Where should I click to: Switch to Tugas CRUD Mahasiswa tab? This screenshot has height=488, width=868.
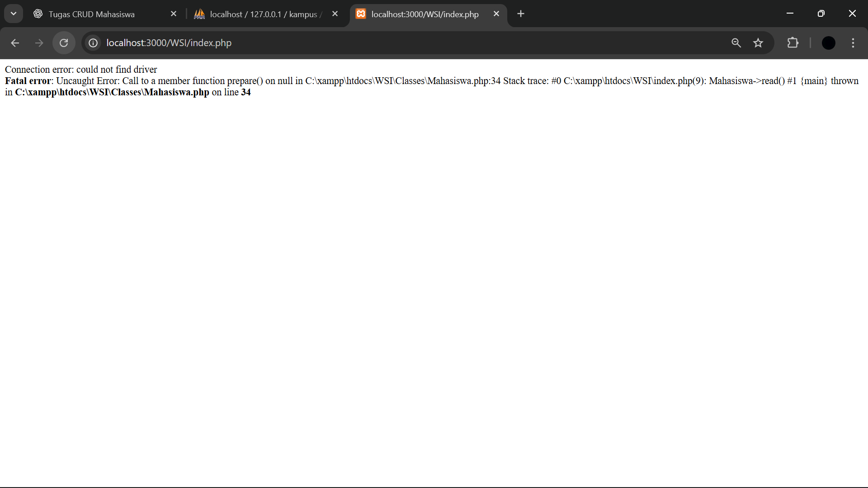coord(92,14)
